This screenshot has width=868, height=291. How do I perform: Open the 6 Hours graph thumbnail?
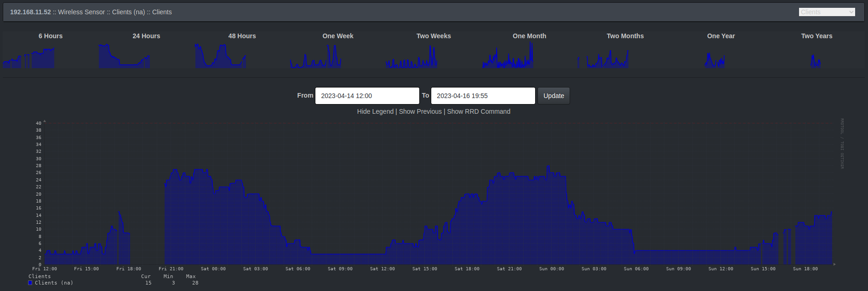pyautogui.click(x=29, y=57)
